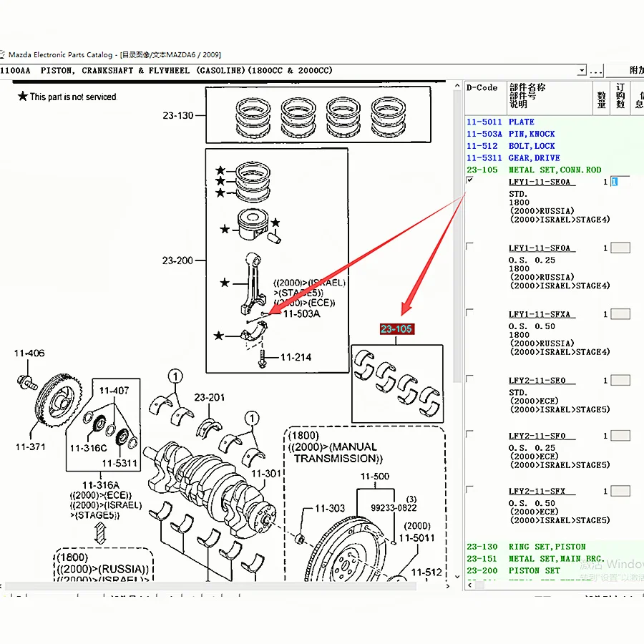The height and width of the screenshot is (644, 644).
Task: Click the diagram vertical scrollbar thumb
Action: click(457, 236)
